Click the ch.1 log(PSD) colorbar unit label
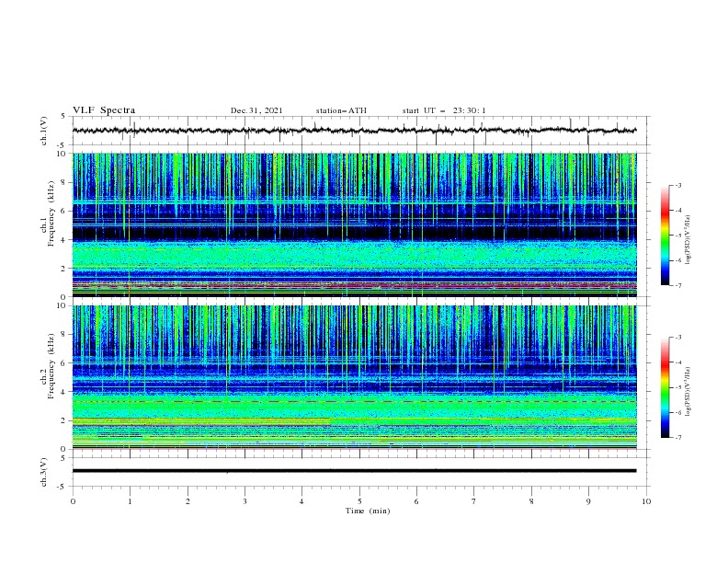Image resolution: width=728 pixels, height=563 pixels. coord(688,240)
